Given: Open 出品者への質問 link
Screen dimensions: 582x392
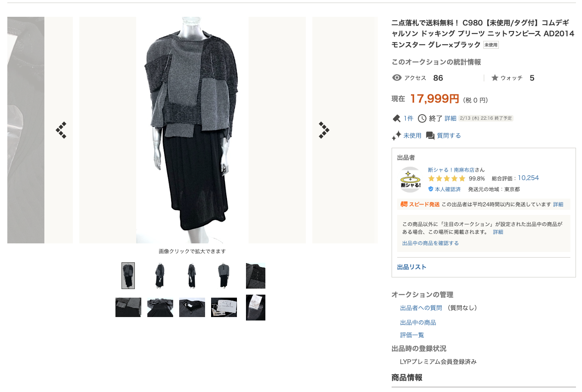Looking at the screenshot, I should tap(421, 308).
